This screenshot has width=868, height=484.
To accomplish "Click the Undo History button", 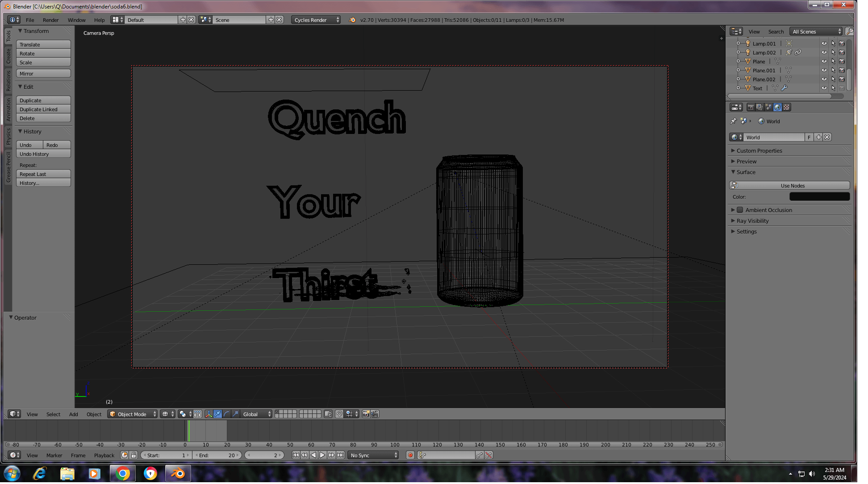I will click(x=44, y=154).
